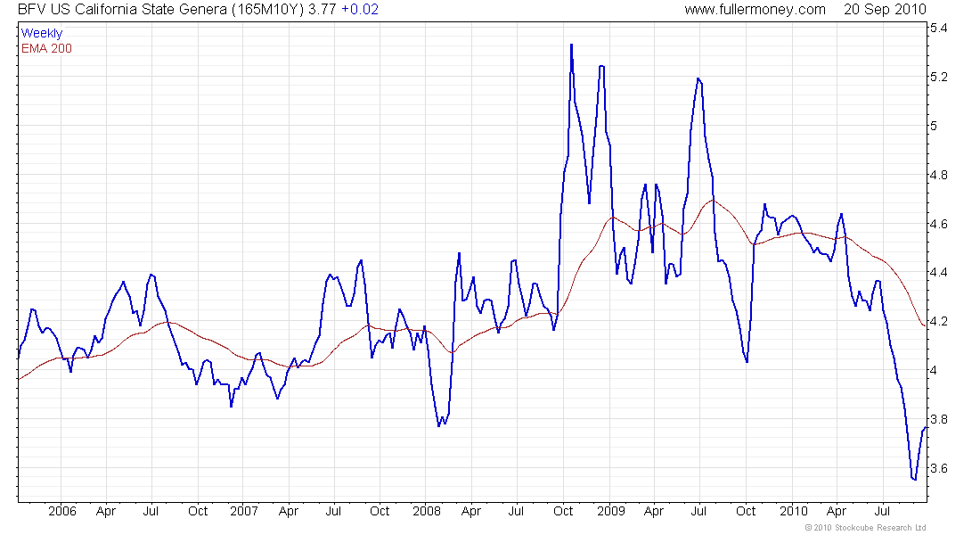Image resolution: width=980 pixels, height=535 pixels.
Task: Click the '2009' x-axis label
Action: click(610, 511)
